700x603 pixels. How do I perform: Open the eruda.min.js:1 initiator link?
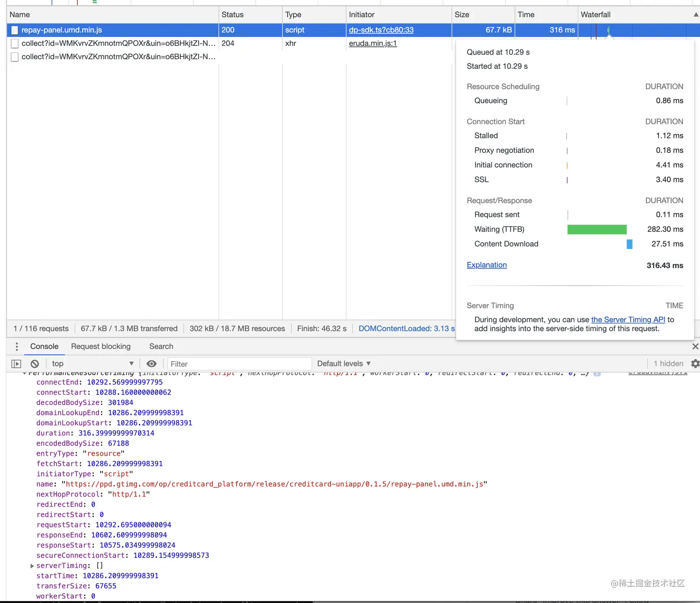pos(373,44)
